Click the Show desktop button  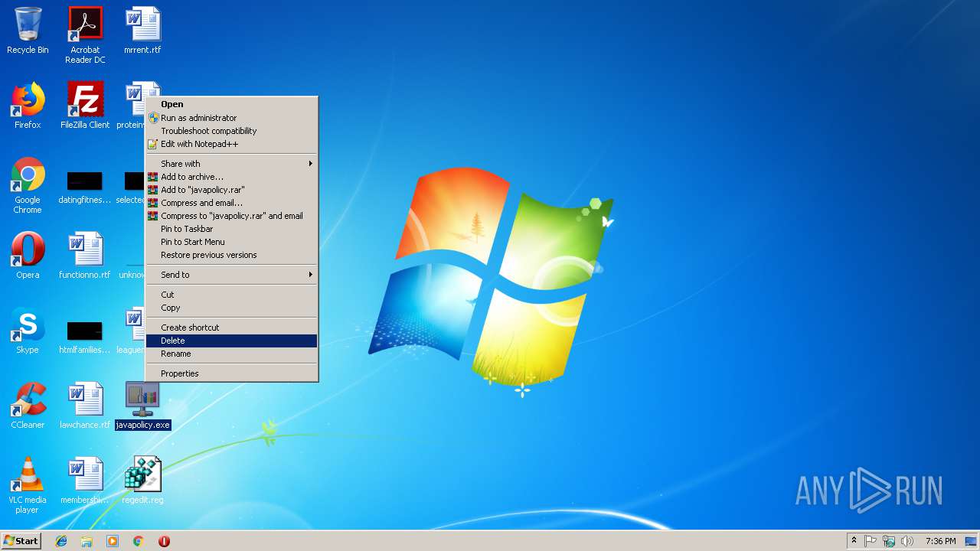pos(971,541)
